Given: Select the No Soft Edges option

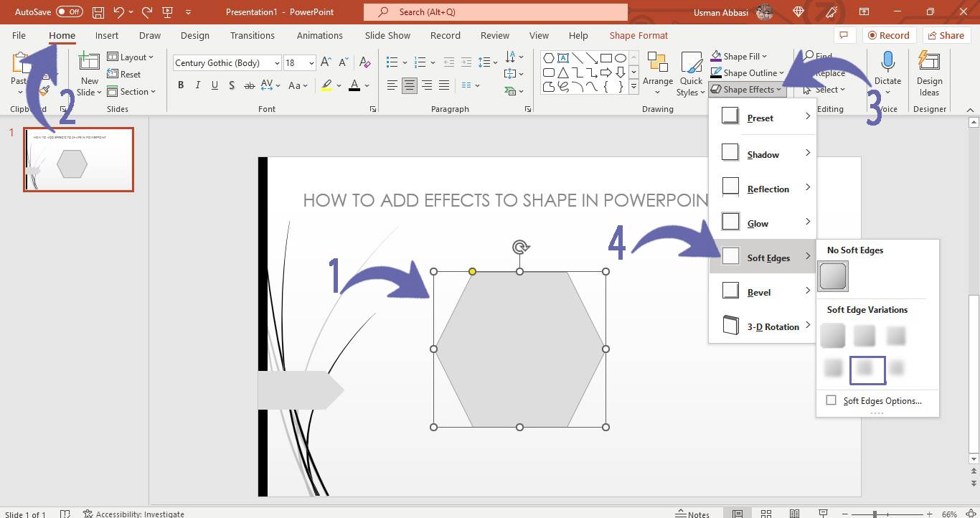Looking at the screenshot, I should 833,276.
